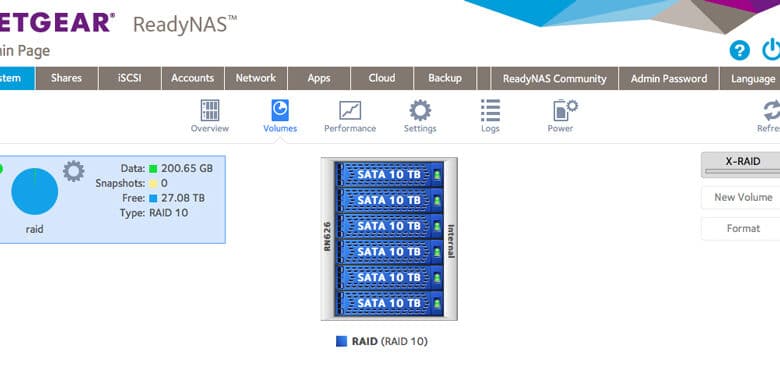Switch to the iSCSI tab
Screen dimensions: 780x379
click(129, 79)
